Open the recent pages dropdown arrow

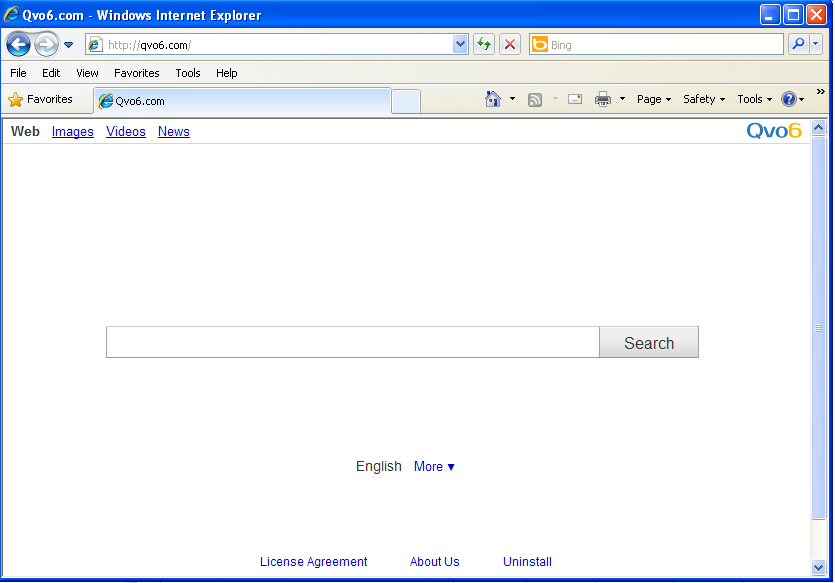68,45
